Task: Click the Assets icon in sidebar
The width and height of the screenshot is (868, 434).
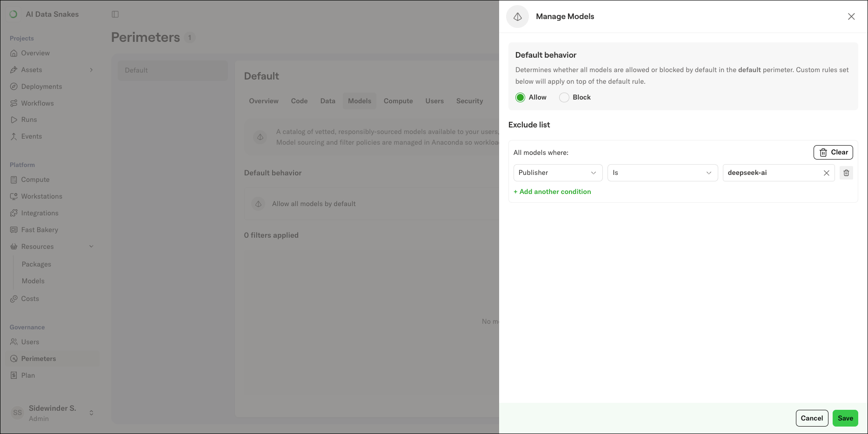Action: click(14, 70)
